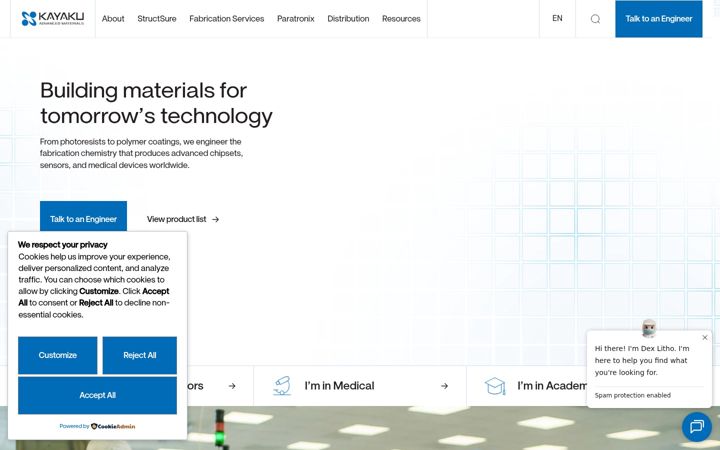The image size is (720, 450).
Task: Click Accept All cookies button
Action: 97,395
